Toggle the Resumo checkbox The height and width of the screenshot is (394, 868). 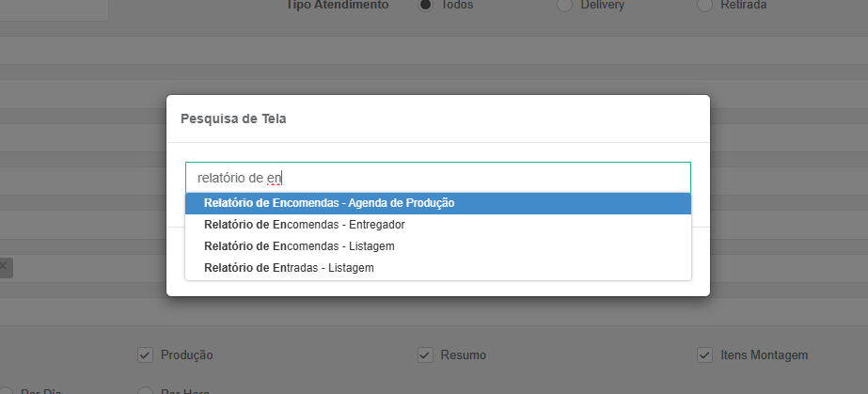tap(425, 355)
